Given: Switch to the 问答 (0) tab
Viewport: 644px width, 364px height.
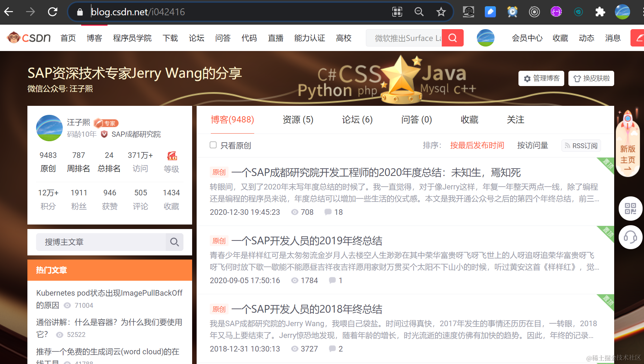Looking at the screenshot, I should coord(417,120).
